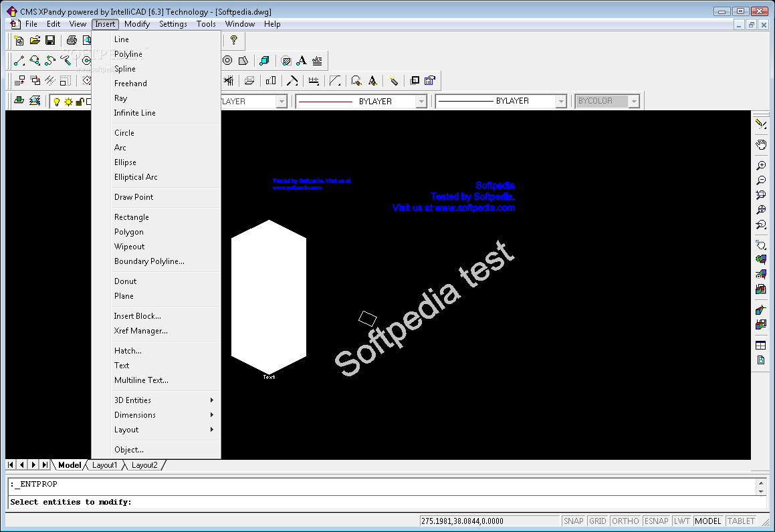Click the Redraw pencil icon in side toolbar
The image size is (775, 532).
(761, 124)
